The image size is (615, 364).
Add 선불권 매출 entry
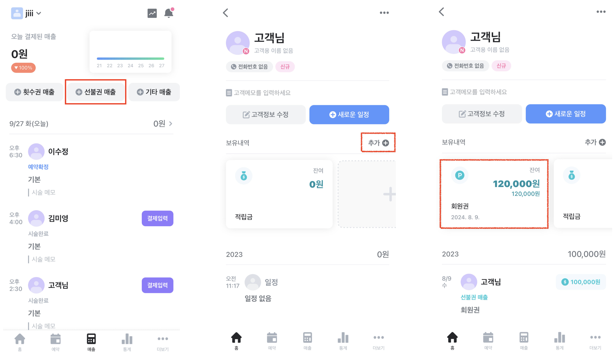coord(96,92)
